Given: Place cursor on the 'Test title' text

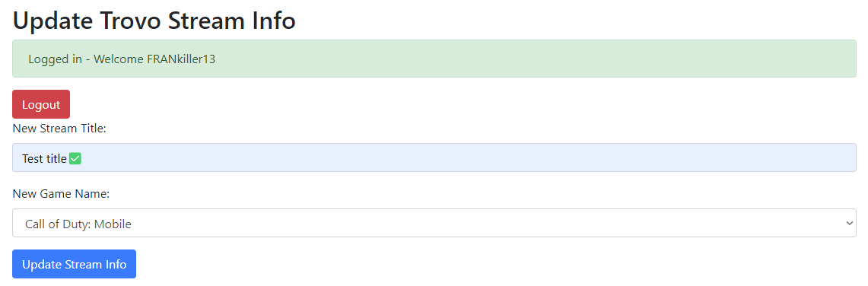Looking at the screenshot, I should (x=44, y=159).
